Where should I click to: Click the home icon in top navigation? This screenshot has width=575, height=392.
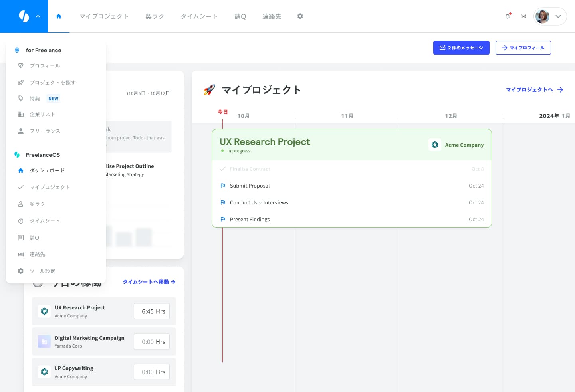coord(59,16)
